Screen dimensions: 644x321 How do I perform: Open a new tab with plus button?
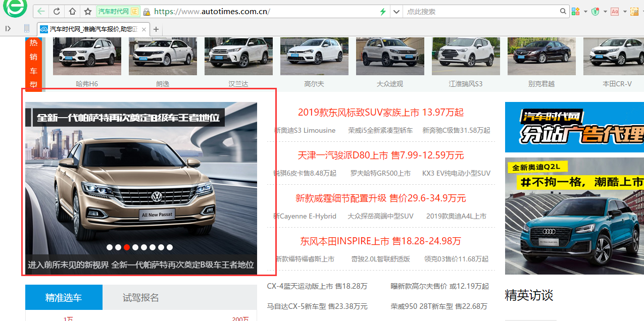click(x=156, y=29)
